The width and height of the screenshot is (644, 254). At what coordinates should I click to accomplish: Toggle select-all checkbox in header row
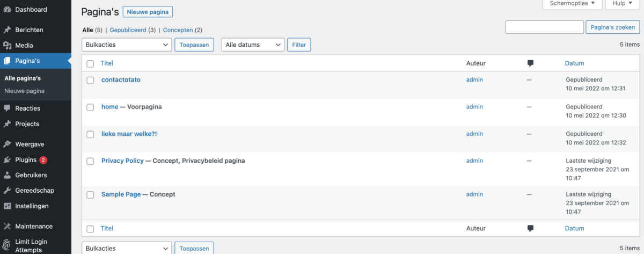pyautogui.click(x=90, y=64)
